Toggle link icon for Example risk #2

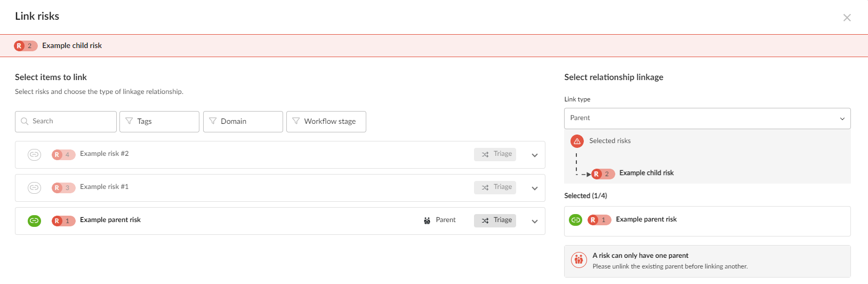pyautogui.click(x=34, y=155)
